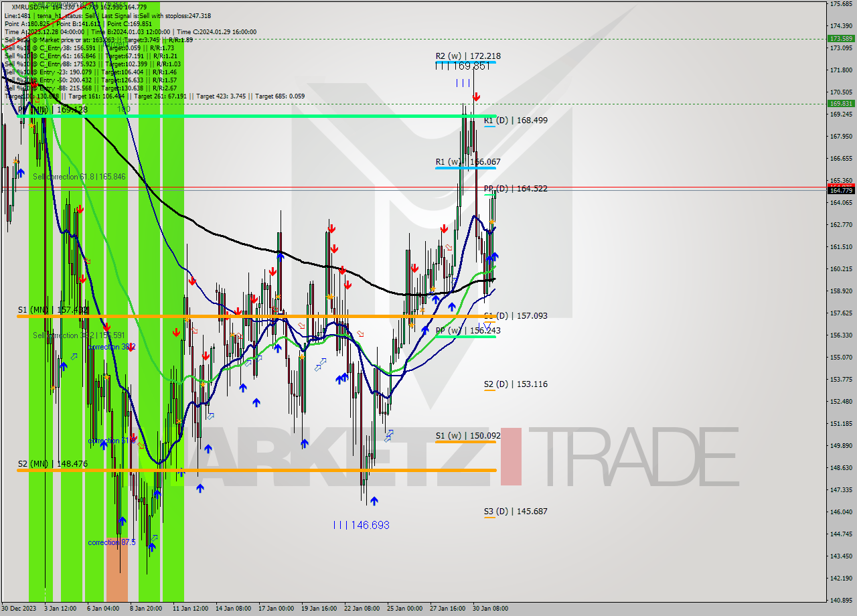Click the '30 Jan 08:00' time label
Image resolution: width=857 pixels, height=616 pixels.
(x=490, y=609)
